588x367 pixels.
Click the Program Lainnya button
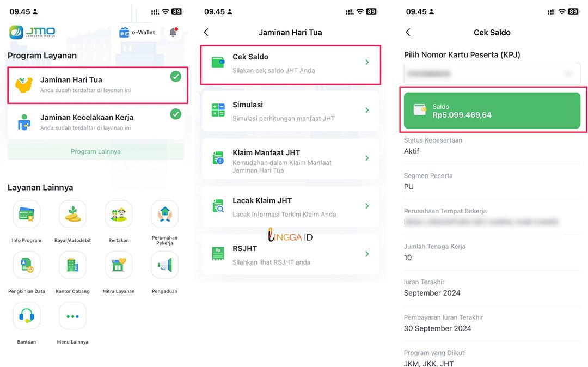96,151
